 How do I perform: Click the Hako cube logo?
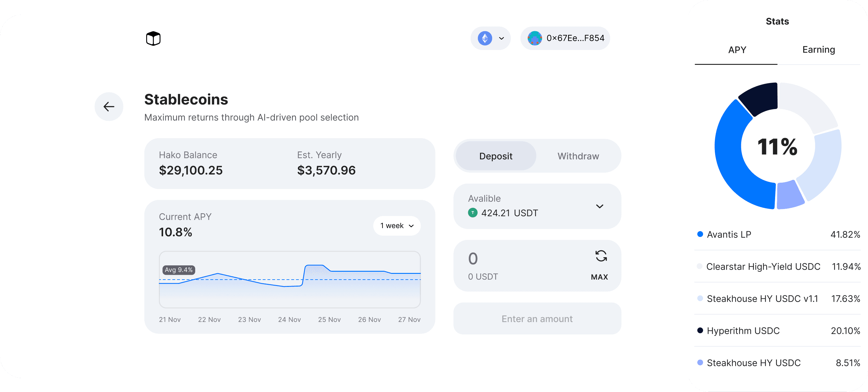point(153,38)
